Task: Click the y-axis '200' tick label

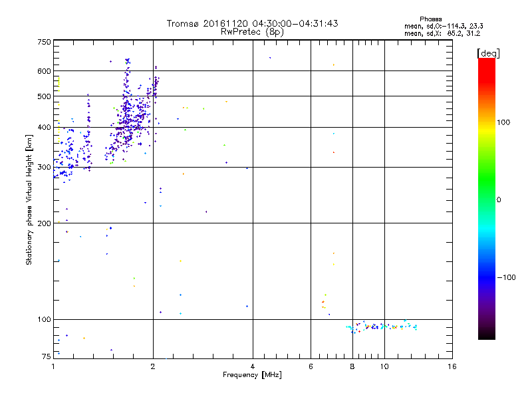Action: (44, 223)
